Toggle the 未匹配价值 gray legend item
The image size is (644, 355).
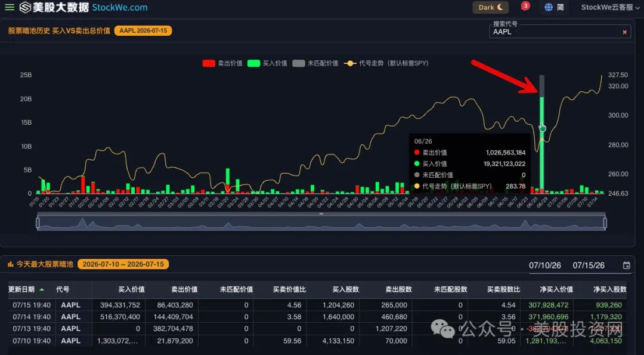[x=315, y=63]
